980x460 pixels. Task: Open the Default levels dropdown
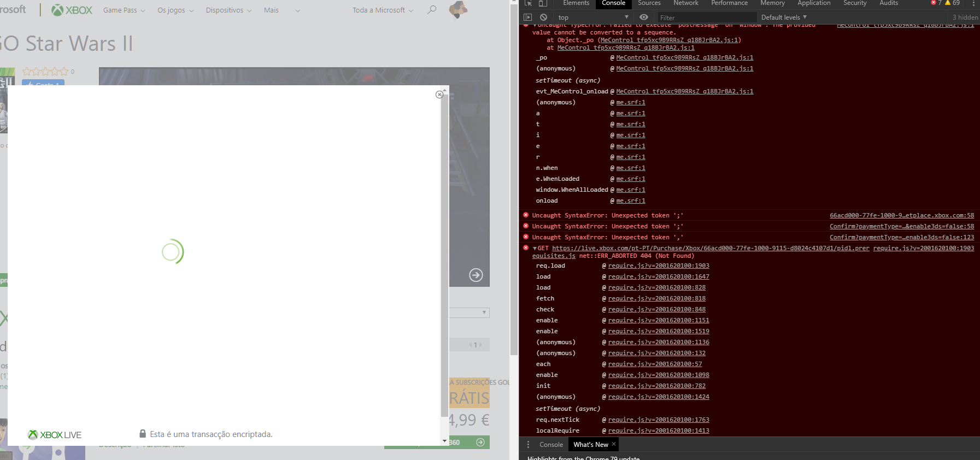[x=784, y=17]
